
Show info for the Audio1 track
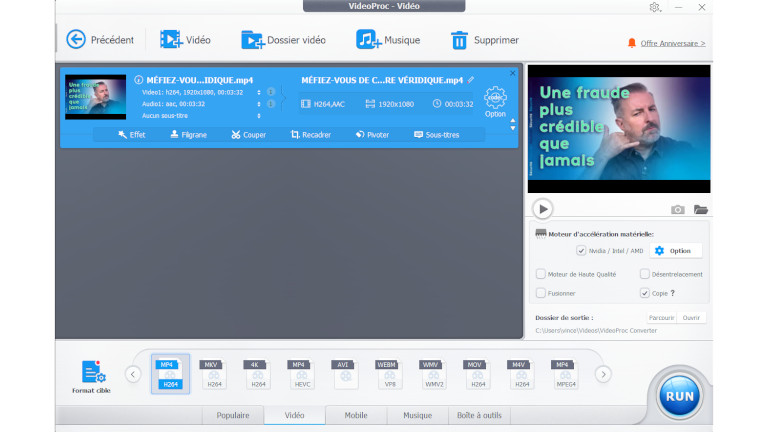pos(271,104)
